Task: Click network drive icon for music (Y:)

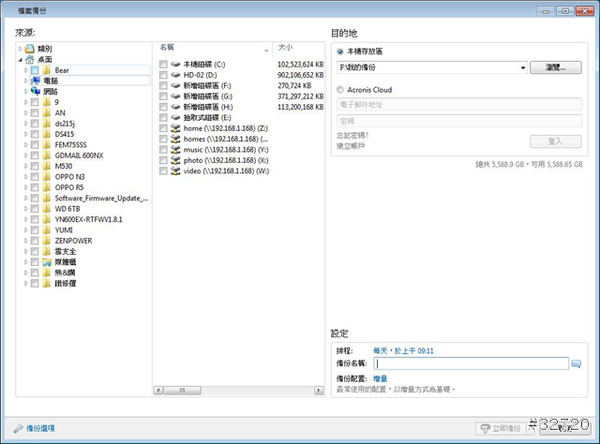Action: (175, 149)
